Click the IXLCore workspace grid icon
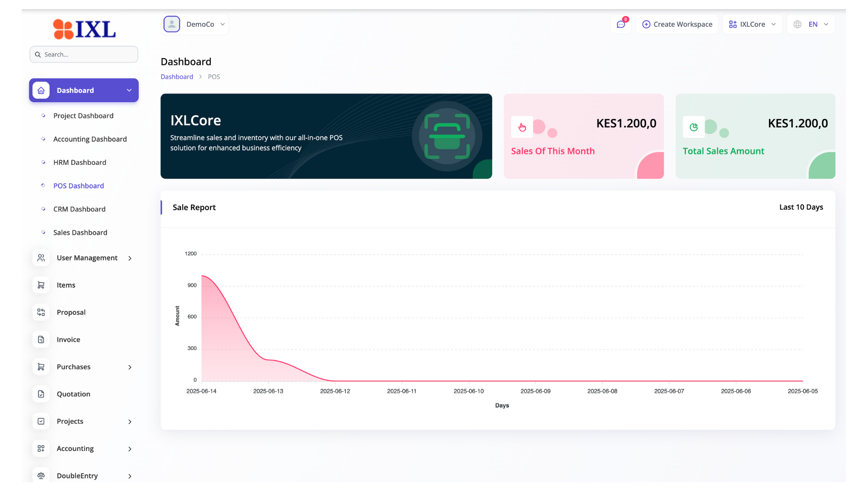The width and height of the screenshot is (868, 488). point(733,24)
